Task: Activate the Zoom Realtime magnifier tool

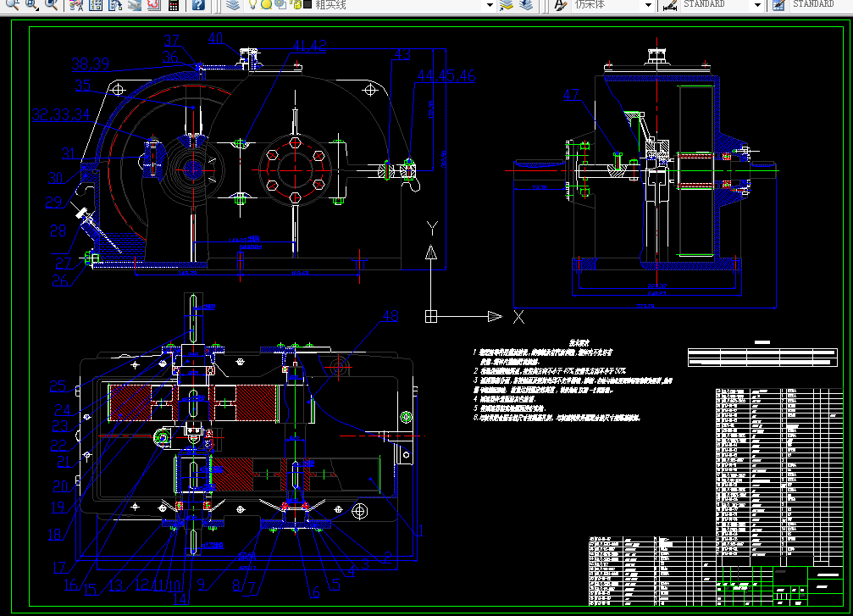Action: click(x=13, y=5)
